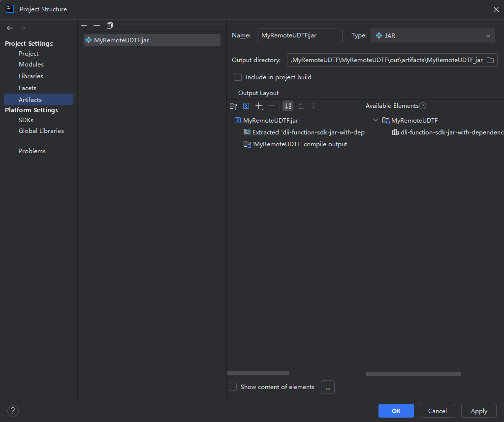This screenshot has height=422, width=504.
Task: Open the SDKs platform settings
Action: 26,120
